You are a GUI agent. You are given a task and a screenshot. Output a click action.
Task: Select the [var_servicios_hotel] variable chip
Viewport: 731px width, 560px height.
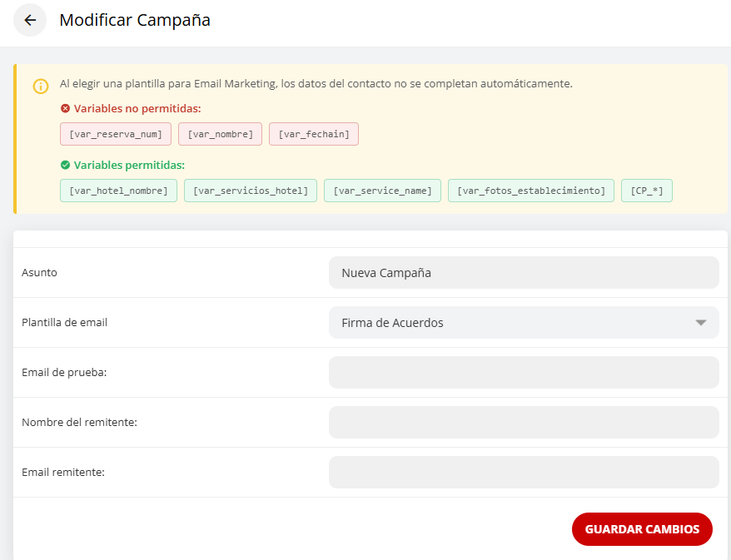pos(250,191)
